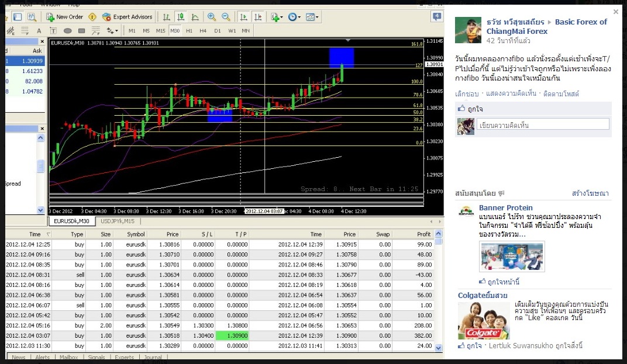Open the arrows objects dropdown
This screenshot has width=627, height=364.
(112, 31)
